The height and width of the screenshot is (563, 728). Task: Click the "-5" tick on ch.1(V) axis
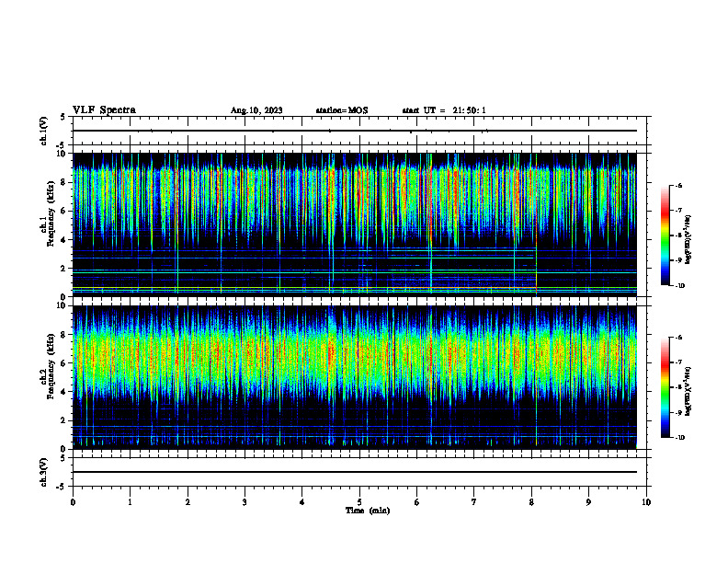(x=61, y=145)
